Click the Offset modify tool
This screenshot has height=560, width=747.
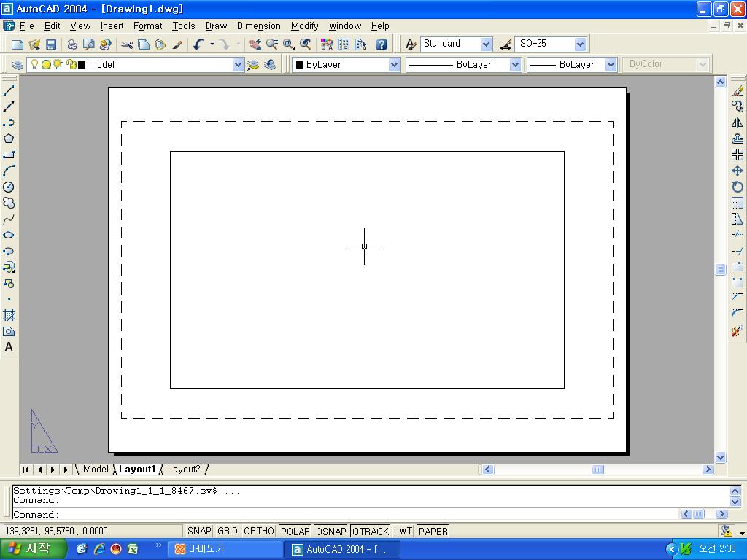point(738,139)
